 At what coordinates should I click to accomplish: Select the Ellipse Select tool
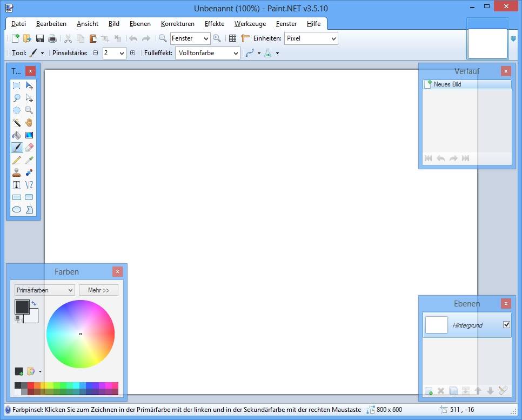click(17, 110)
